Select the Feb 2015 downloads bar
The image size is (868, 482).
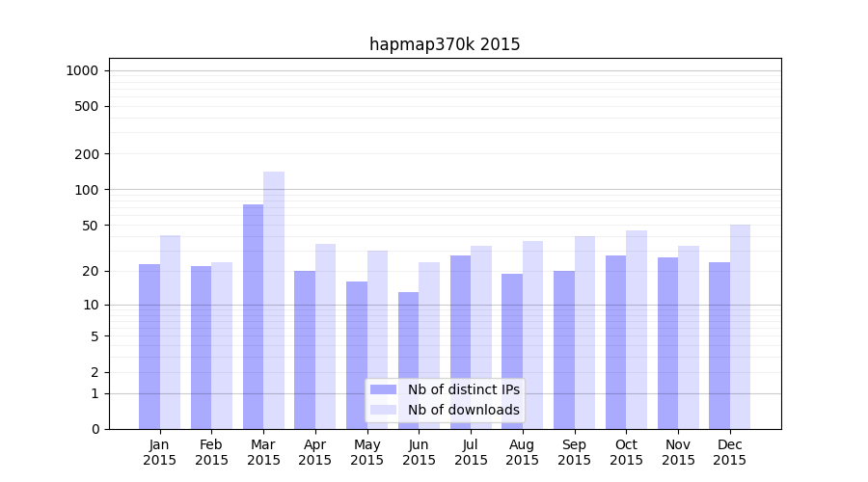pos(222,345)
